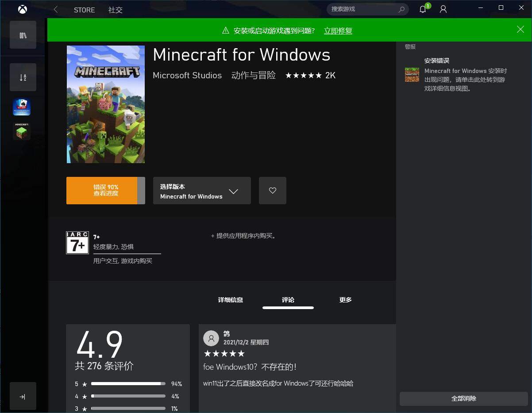Click the Xbox logo icon

(x=23, y=9)
